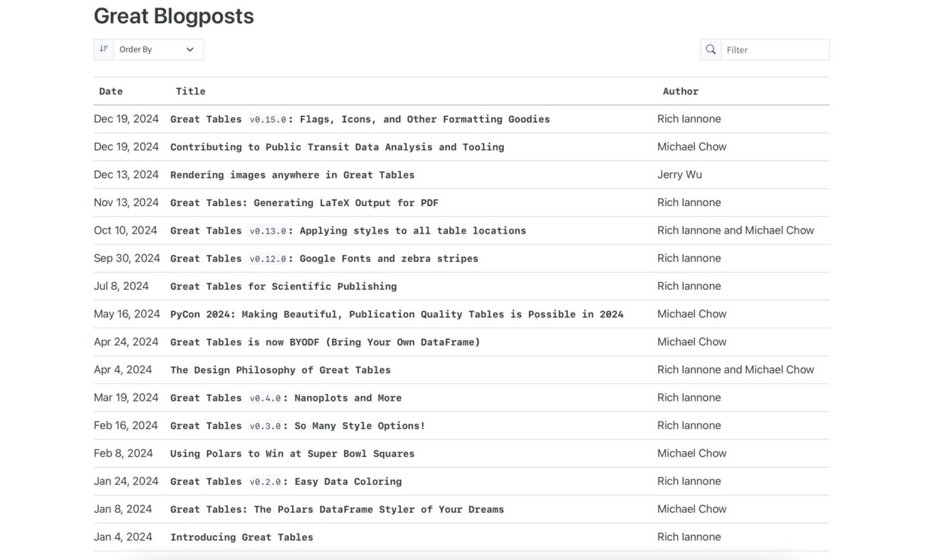Image resolution: width=930 pixels, height=560 pixels.
Task: Click the 'Feb 8, 2024' date cell
Action: pyautogui.click(x=123, y=453)
